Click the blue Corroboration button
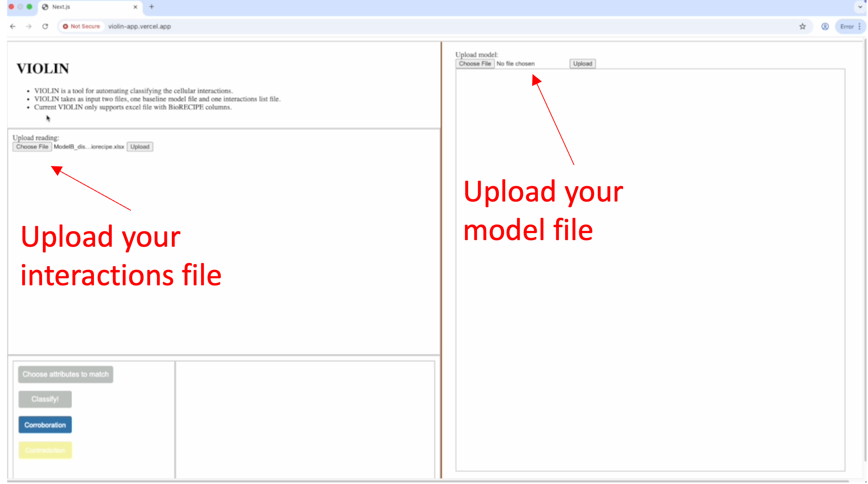The height and width of the screenshot is (484, 868). pyautogui.click(x=45, y=425)
